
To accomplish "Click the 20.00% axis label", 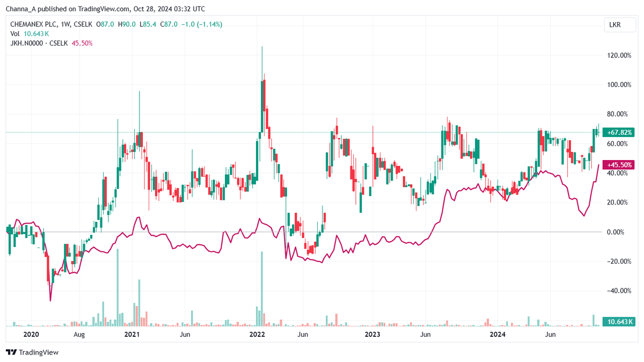I will tap(617, 202).
